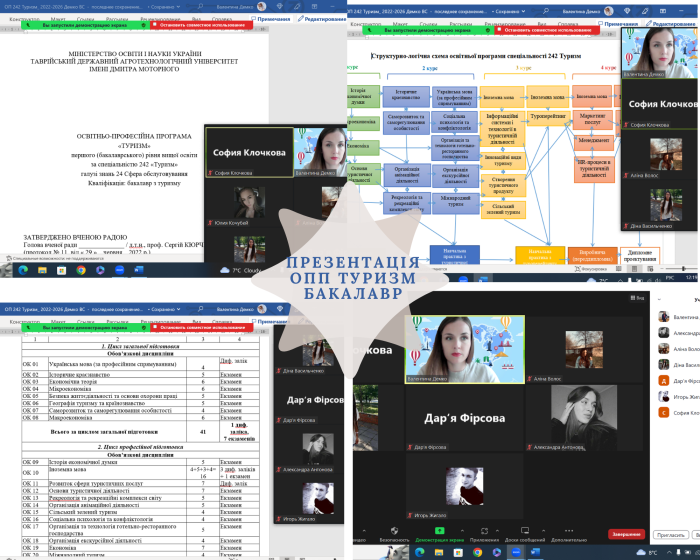Open Примечания in title-page Word window
This screenshot has width=700, height=560.
(271, 19)
